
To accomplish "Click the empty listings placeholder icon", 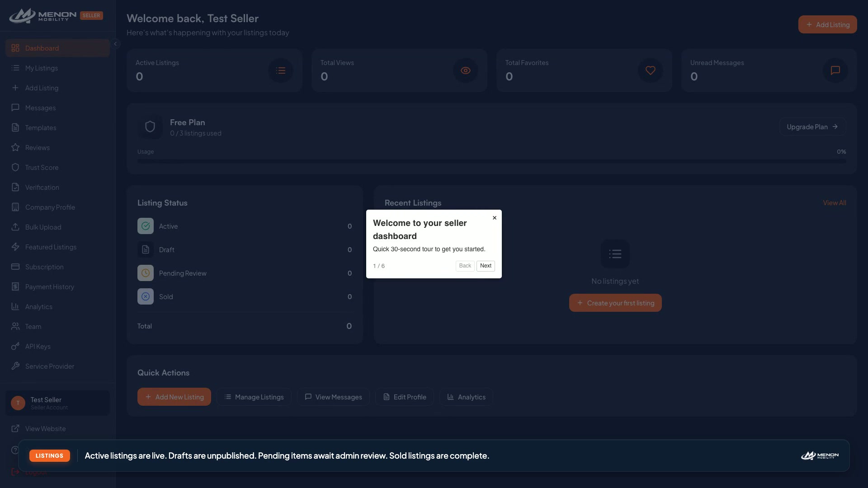I will click(615, 254).
